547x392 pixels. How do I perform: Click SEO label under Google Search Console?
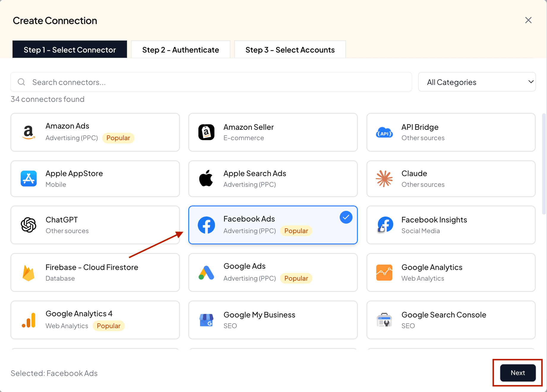[408, 326]
